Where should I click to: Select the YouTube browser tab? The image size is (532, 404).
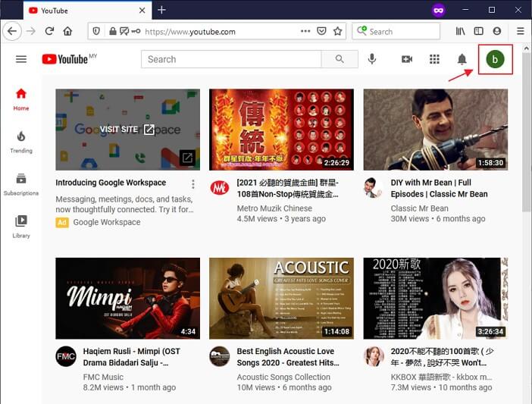click(88, 11)
